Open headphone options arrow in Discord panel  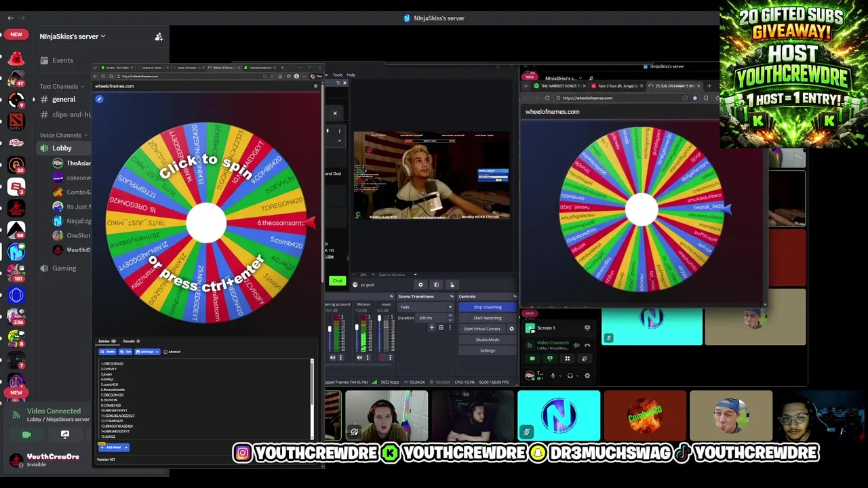click(x=578, y=375)
